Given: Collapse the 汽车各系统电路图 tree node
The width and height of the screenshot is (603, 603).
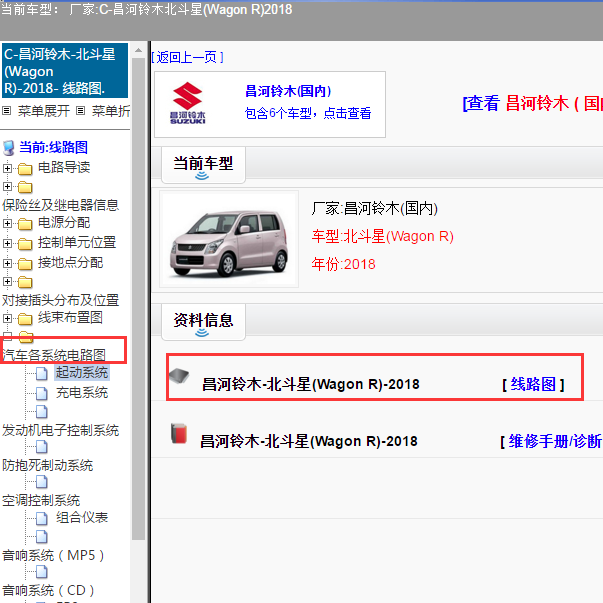Looking at the screenshot, I should pos(7,336).
